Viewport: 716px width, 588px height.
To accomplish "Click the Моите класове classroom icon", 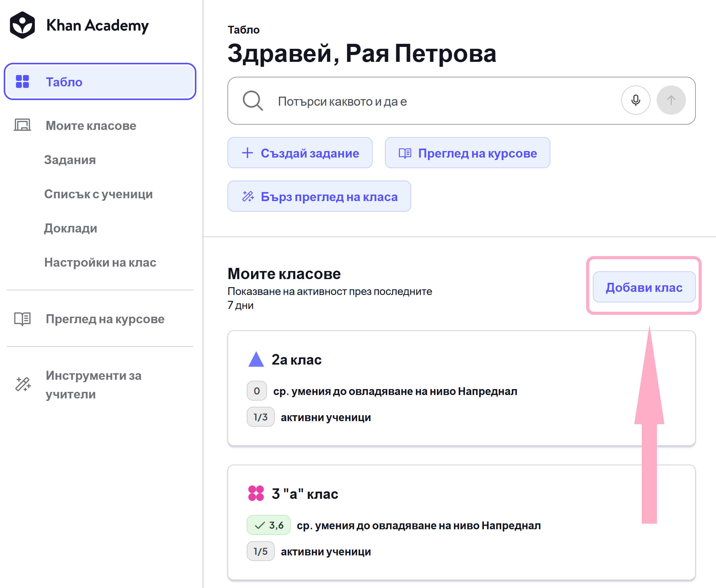I will (x=22, y=125).
